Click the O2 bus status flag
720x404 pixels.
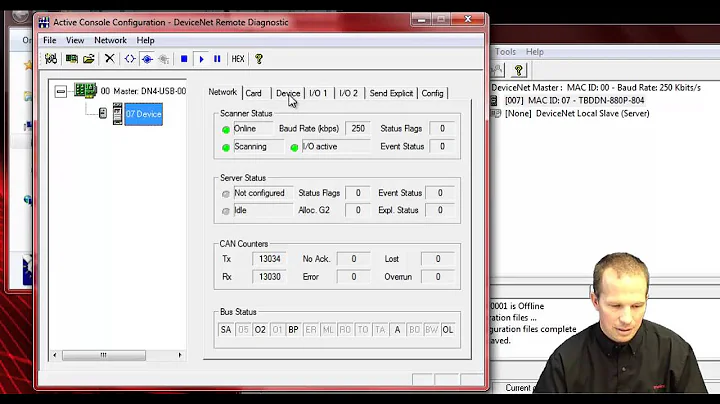coord(260,330)
